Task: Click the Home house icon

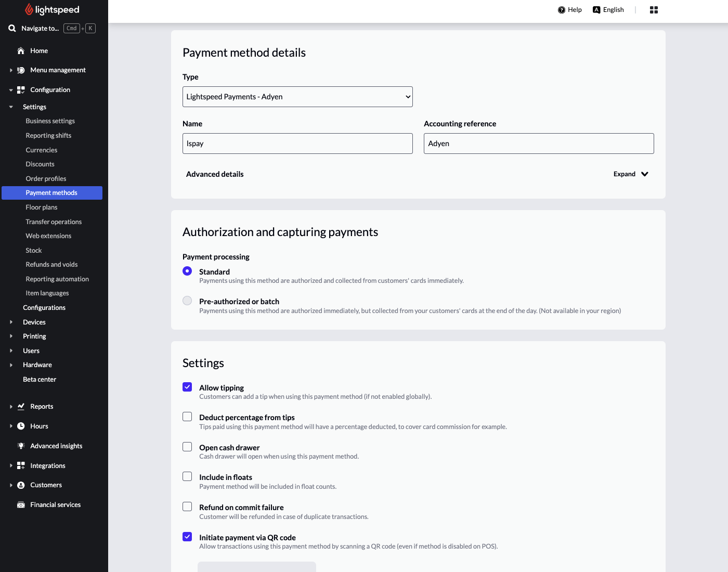Action: coord(21,50)
